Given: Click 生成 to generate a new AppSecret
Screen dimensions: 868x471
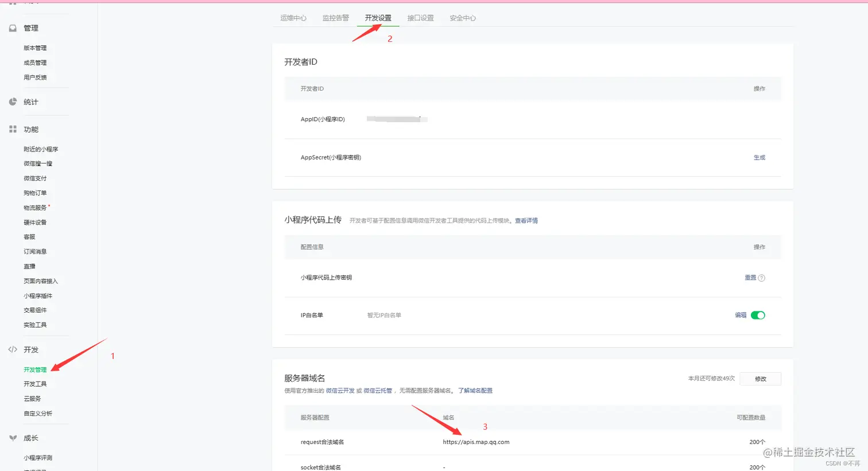Looking at the screenshot, I should [x=759, y=157].
